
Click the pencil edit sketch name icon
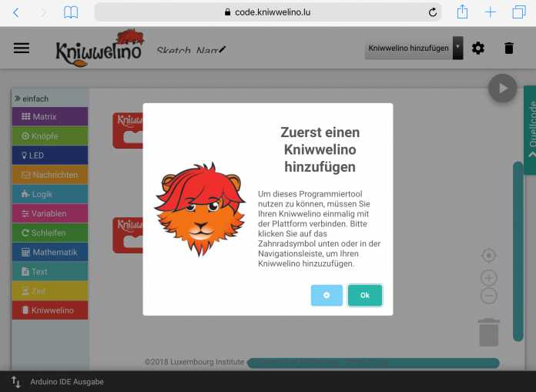[222, 49]
